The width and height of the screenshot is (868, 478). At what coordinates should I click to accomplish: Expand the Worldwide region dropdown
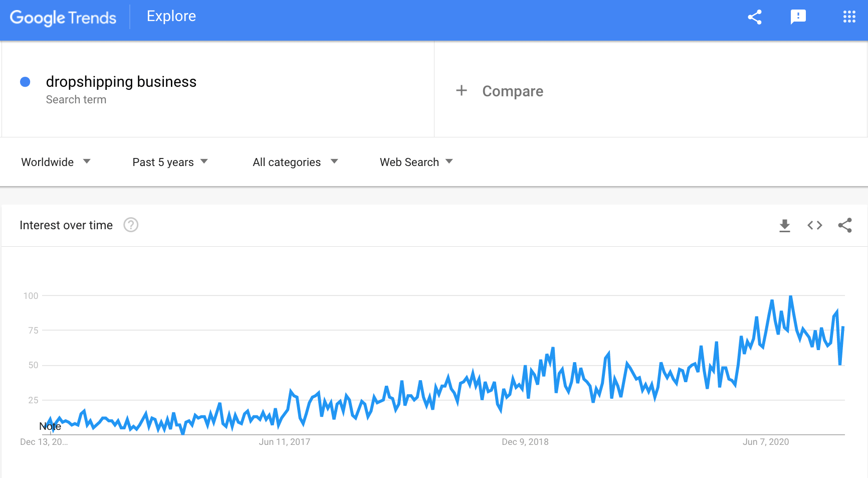pyautogui.click(x=56, y=162)
